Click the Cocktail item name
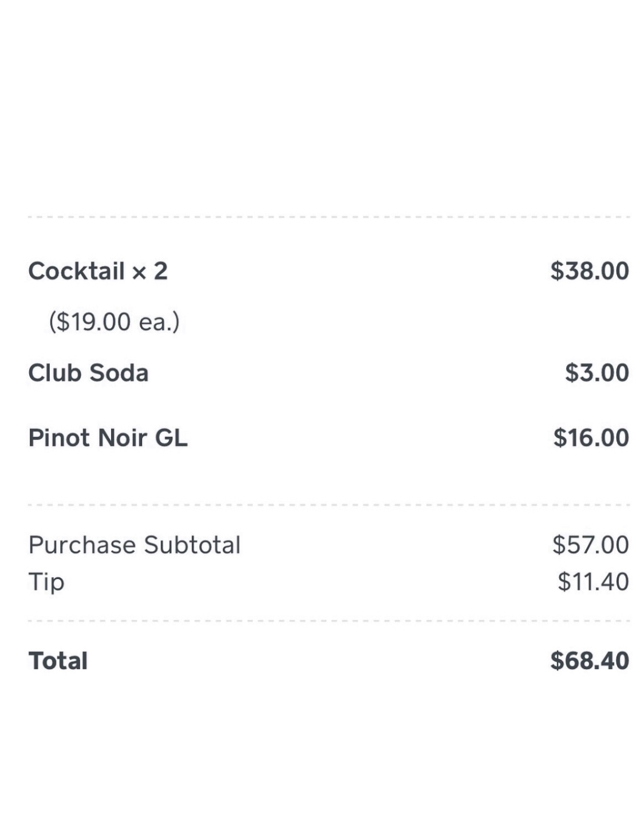Viewport: 644px width, 830px height. (76, 271)
